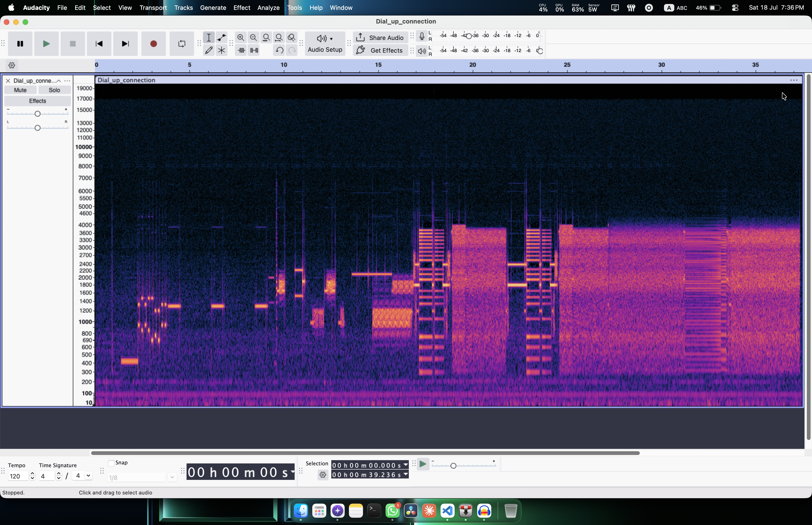The image size is (812, 525).
Task: Open the Tracks menu
Action: (183, 8)
